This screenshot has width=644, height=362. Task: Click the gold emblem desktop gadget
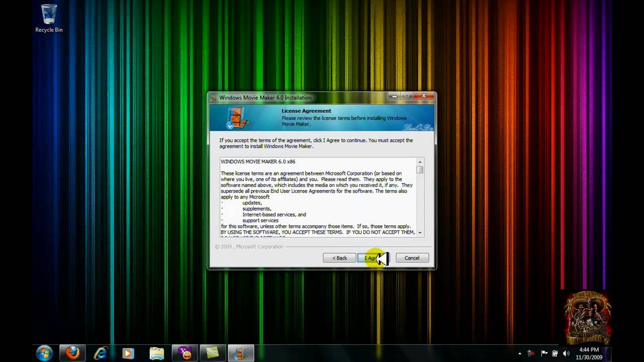(x=588, y=317)
